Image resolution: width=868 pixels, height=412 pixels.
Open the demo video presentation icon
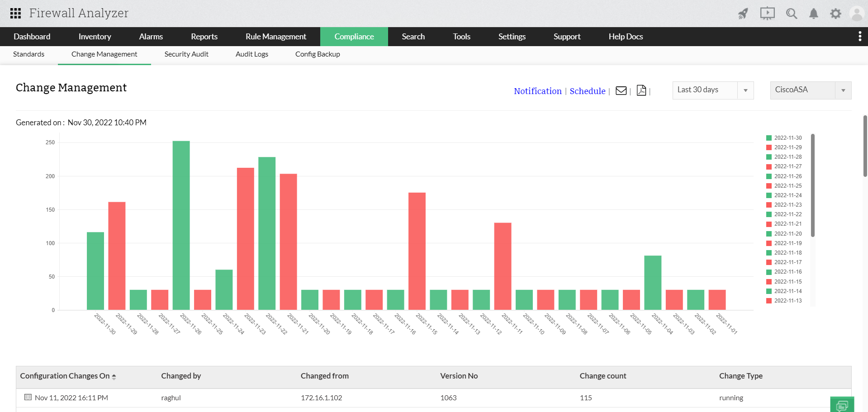pyautogui.click(x=767, y=14)
